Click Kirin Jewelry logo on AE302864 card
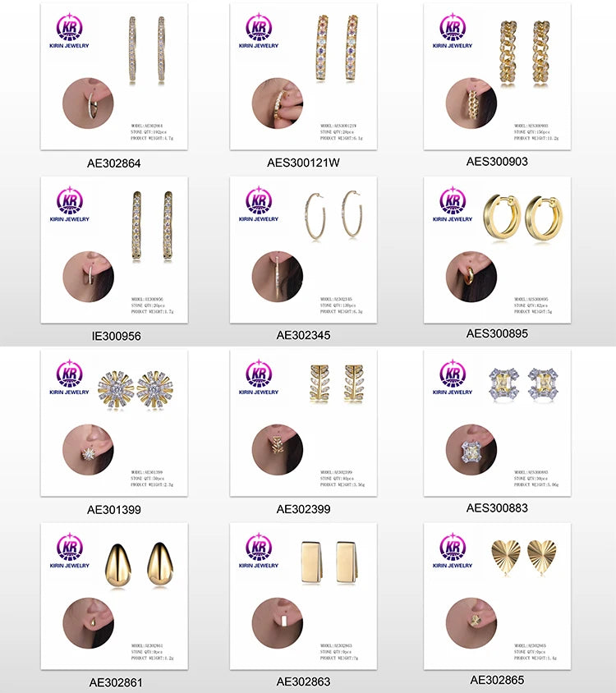Image resolution: width=616 pixels, height=693 pixels. pyautogui.click(x=70, y=30)
